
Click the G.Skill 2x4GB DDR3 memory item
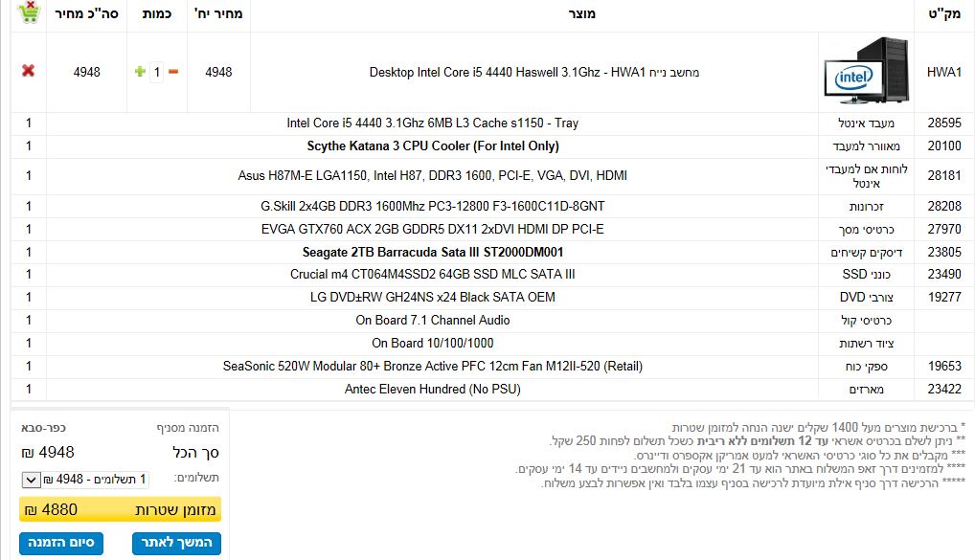point(432,207)
